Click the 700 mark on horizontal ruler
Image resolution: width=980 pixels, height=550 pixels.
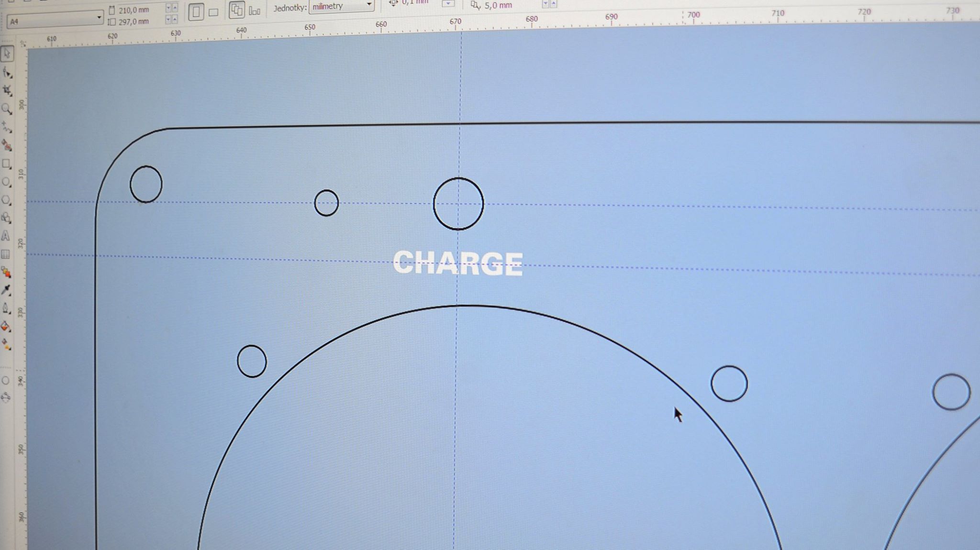(693, 16)
